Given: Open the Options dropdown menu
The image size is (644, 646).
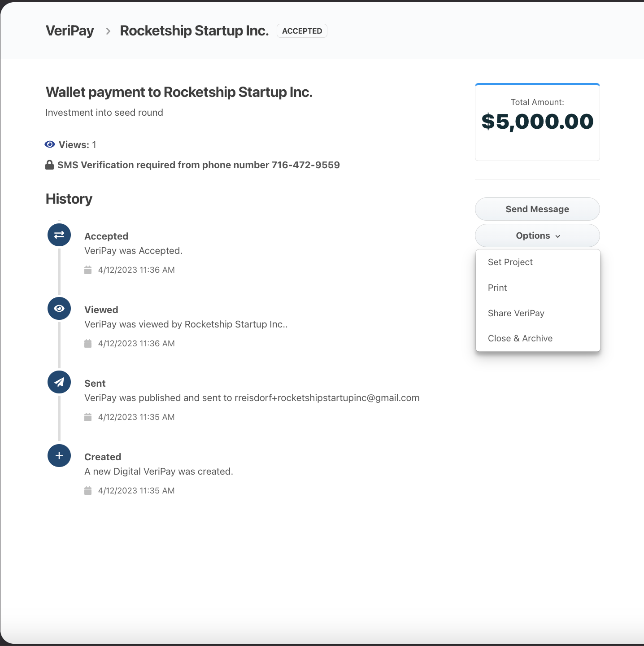Looking at the screenshot, I should click(x=537, y=236).
